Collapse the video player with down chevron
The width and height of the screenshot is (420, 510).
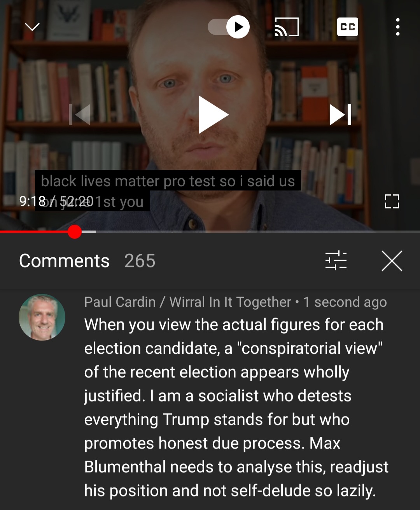(32, 27)
